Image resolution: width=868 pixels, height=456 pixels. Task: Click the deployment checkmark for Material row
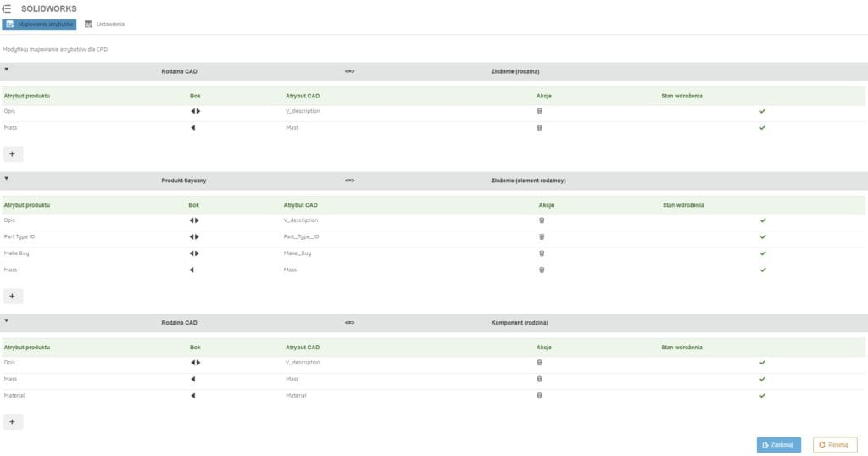pyautogui.click(x=762, y=396)
